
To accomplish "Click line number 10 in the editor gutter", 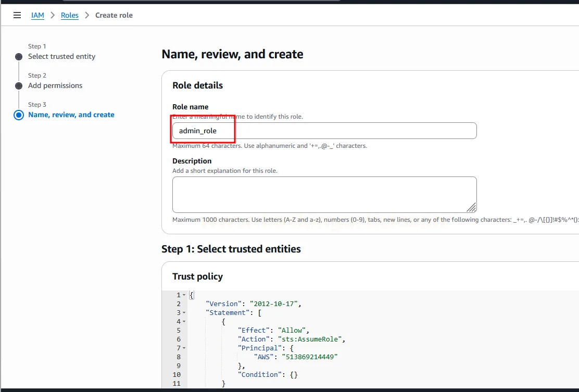I will (x=175, y=374).
